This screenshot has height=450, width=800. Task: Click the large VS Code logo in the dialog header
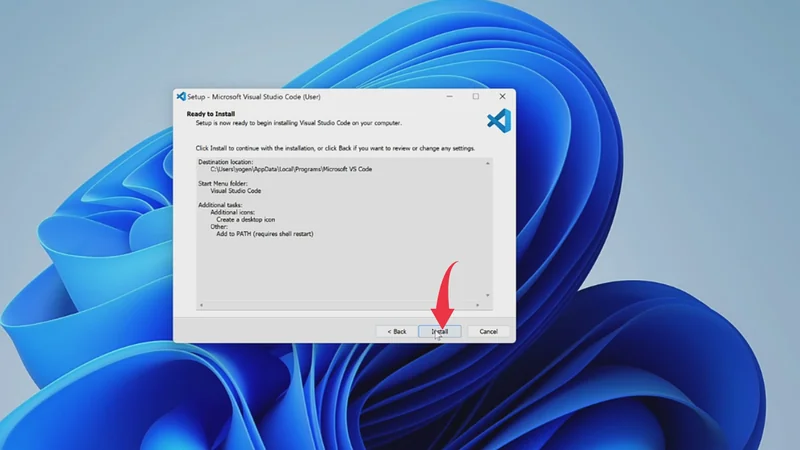tap(498, 121)
